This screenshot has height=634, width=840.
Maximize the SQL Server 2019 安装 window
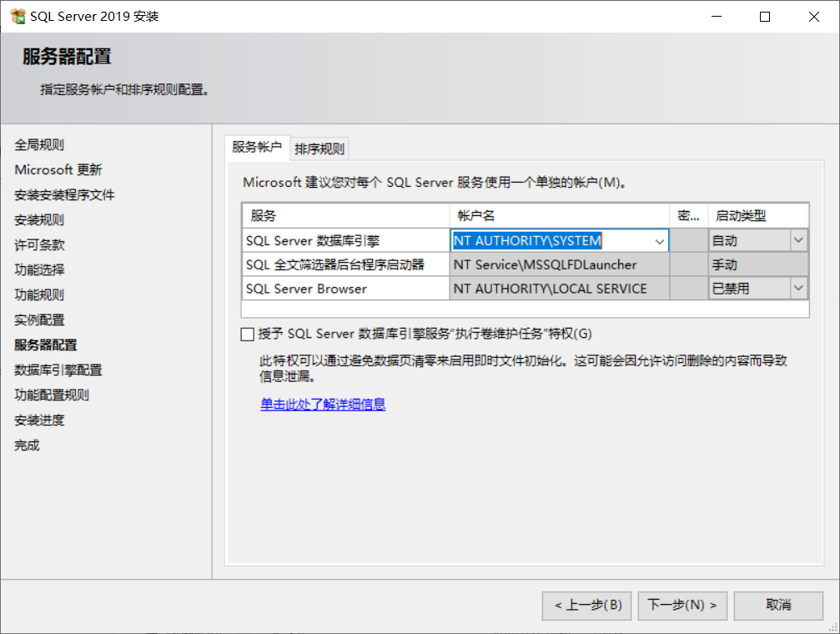point(765,17)
